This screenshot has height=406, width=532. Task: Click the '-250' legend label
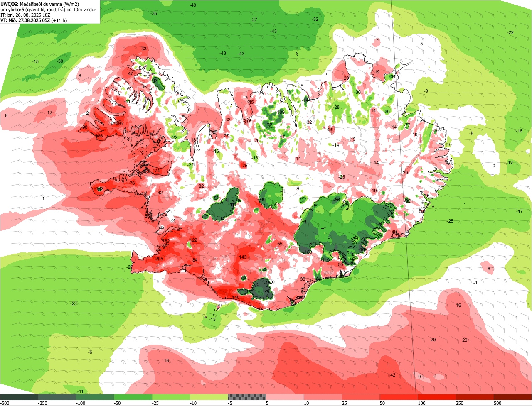click(x=42, y=403)
